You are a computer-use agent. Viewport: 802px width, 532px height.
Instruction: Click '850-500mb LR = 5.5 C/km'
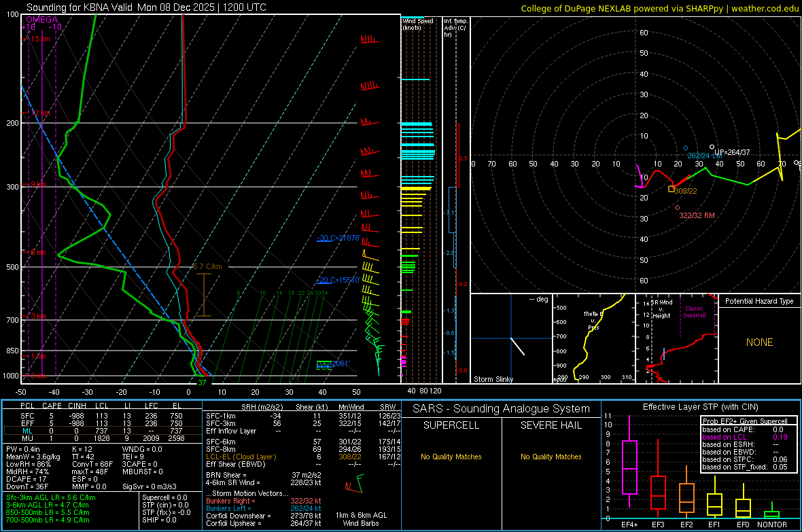point(48,512)
